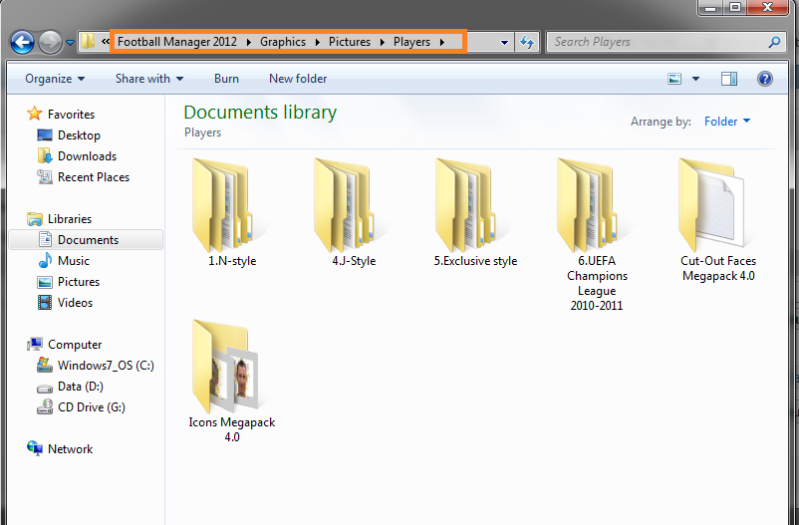Refresh the folder view
799x525 pixels.
(x=527, y=42)
